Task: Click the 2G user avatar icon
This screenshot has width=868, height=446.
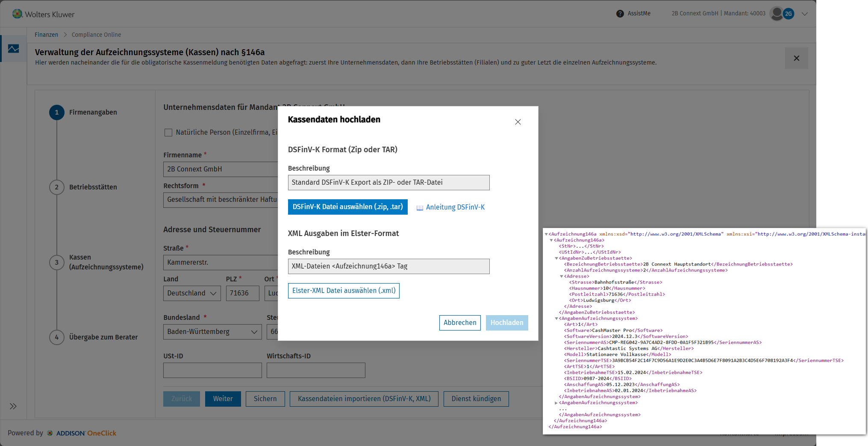Action: click(789, 14)
